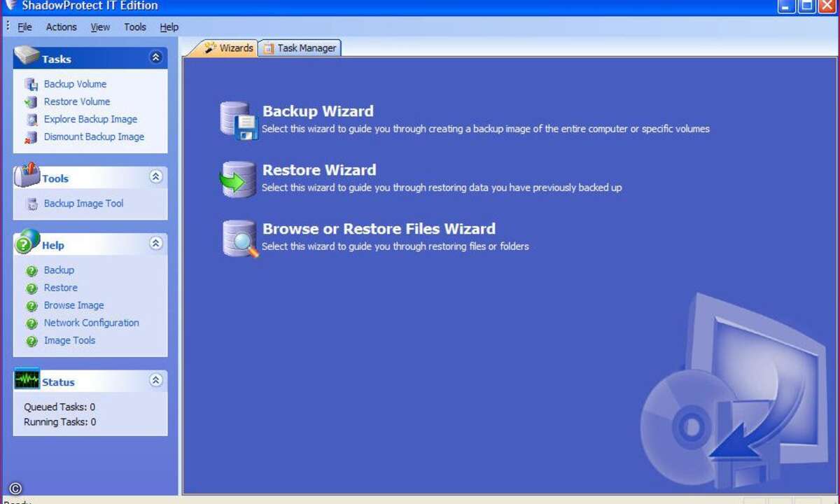Click the Status panel header title
Viewport: 840px width, 504px height.
pos(58,382)
